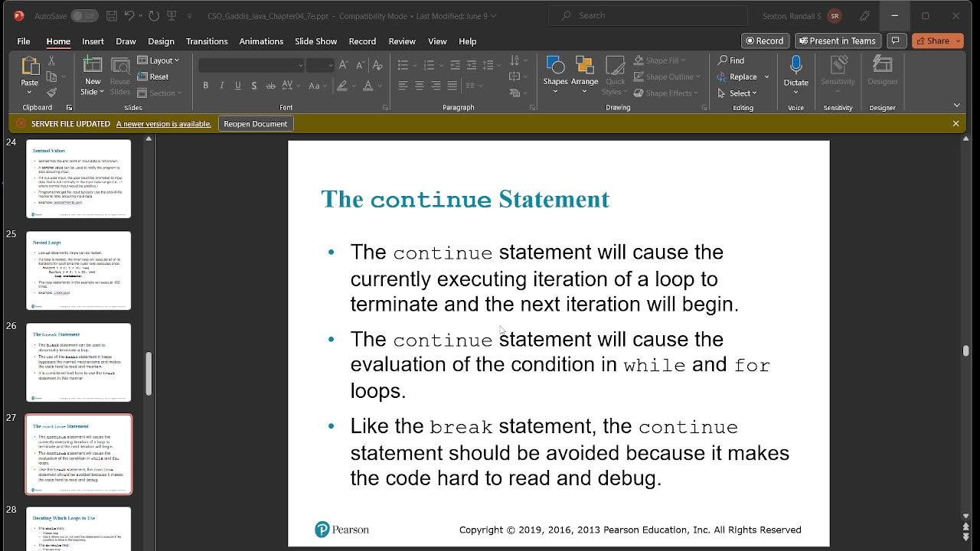This screenshot has height=551, width=980.
Task: Click Find magnifier in Editing group
Action: 731,60
